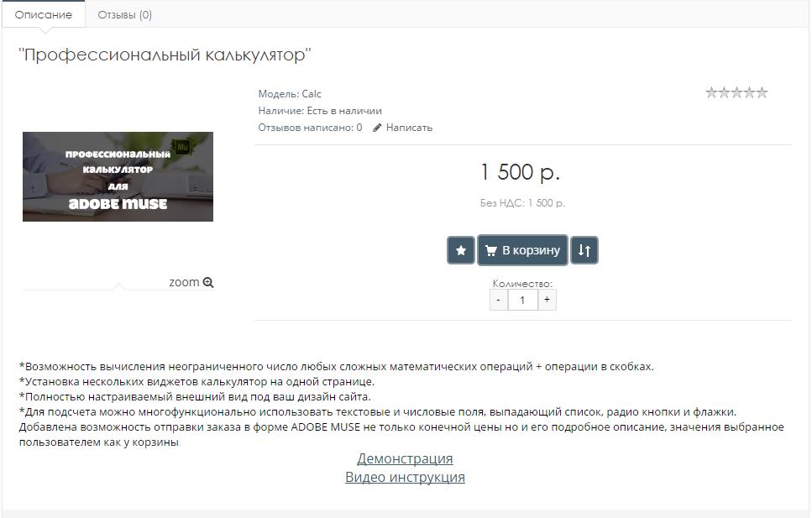The image size is (812, 518).
Task: Rate product with the fifth star
Action: tap(762, 92)
